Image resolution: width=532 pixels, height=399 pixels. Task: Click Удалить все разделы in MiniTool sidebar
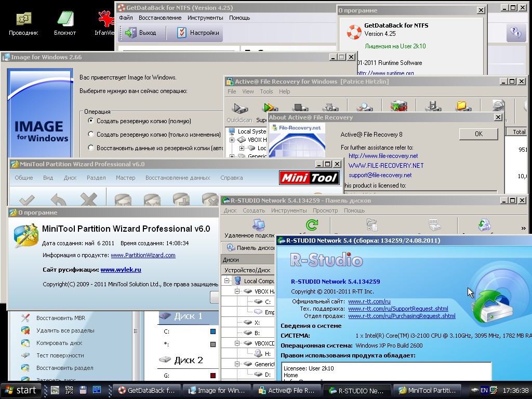(58, 330)
